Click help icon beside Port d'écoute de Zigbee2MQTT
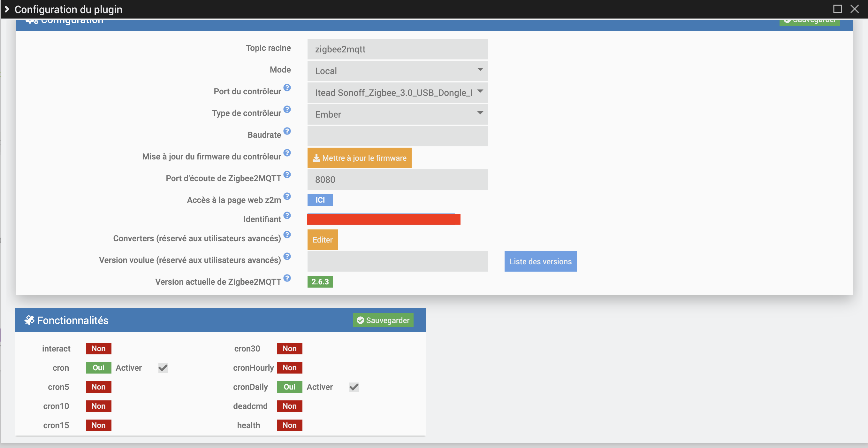Screen dimensions: 868x448 (x=287, y=174)
